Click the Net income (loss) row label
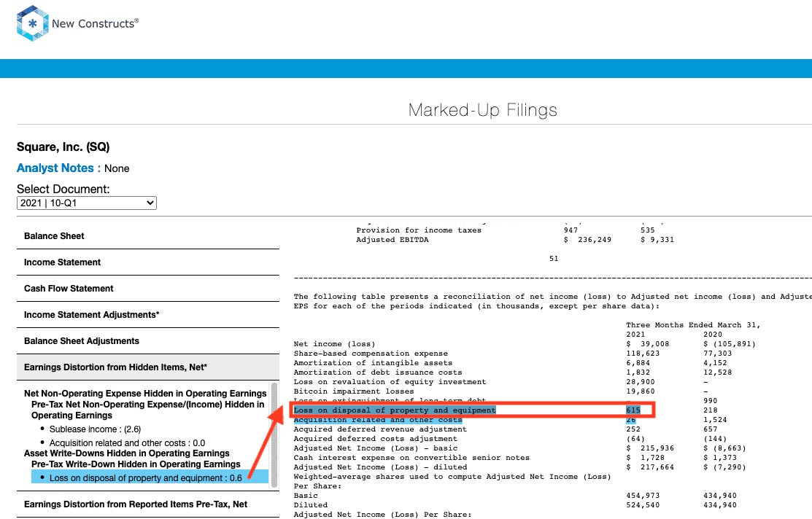This screenshot has height=519, width=812. [335, 344]
